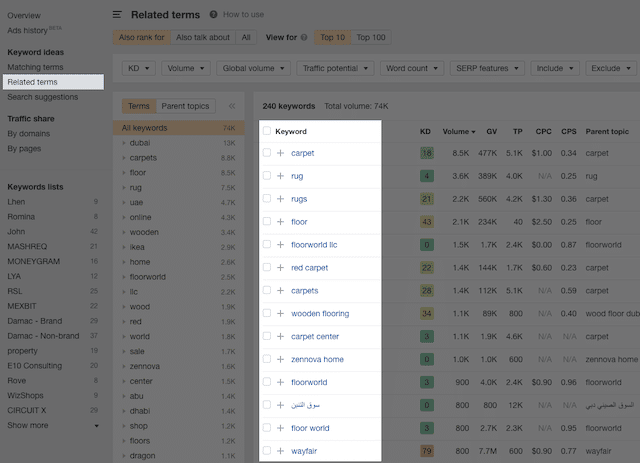The image size is (640, 463).
Task: Go to Matching terms in sidebar
Action: [35, 67]
